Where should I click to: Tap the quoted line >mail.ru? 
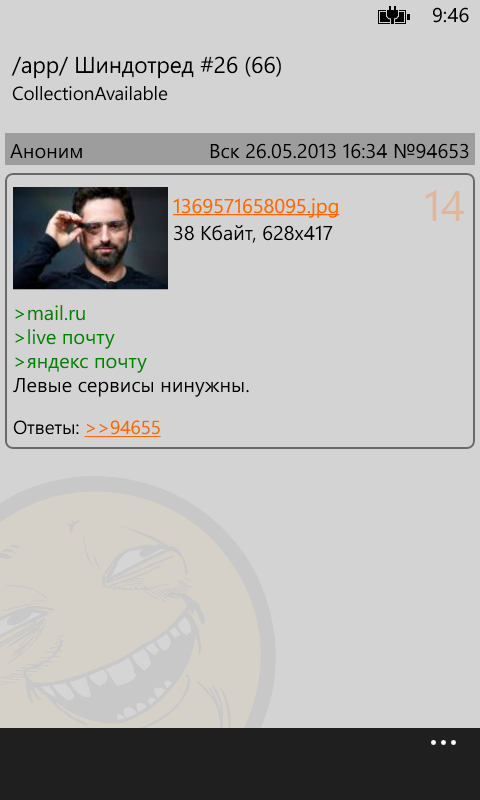pyautogui.click(x=50, y=314)
